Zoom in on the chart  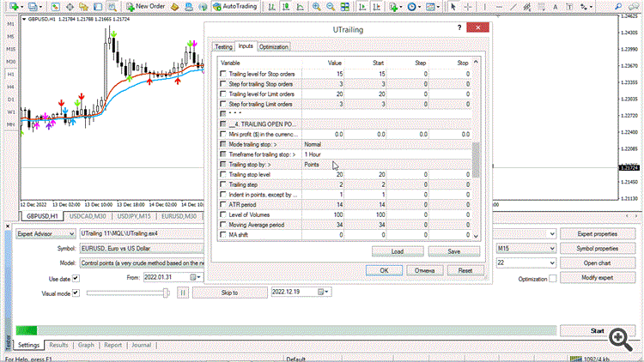(x=316, y=7)
